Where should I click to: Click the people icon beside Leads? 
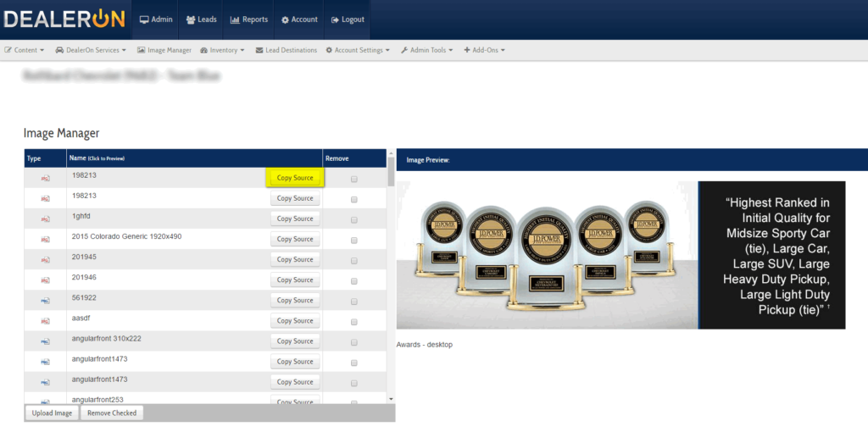tap(191, 20)
